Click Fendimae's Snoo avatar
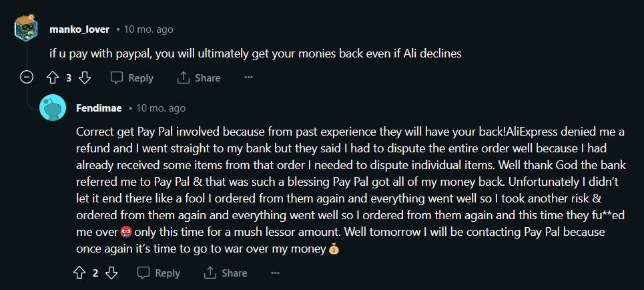The height and width of the screenshot is (290, 644). [53, 108]
